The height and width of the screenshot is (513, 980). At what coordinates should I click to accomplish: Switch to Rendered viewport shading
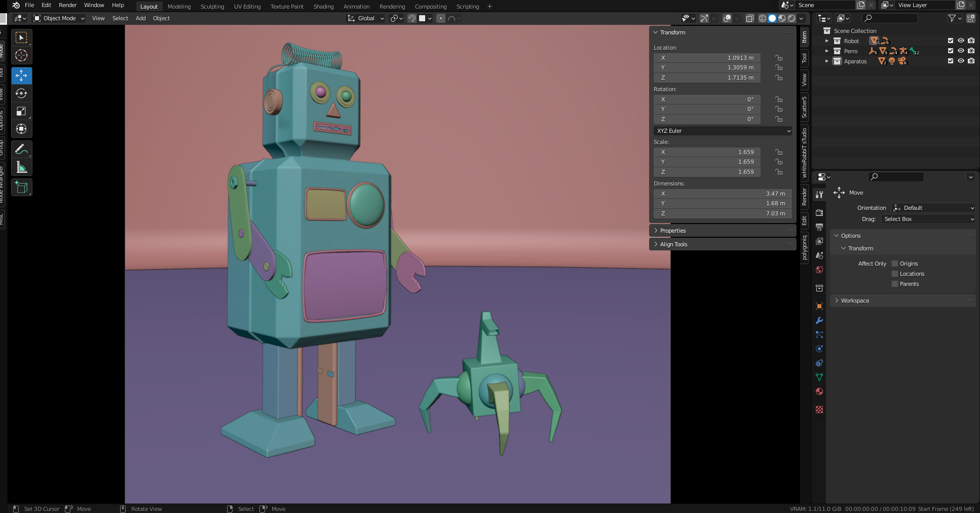(791, 18)
